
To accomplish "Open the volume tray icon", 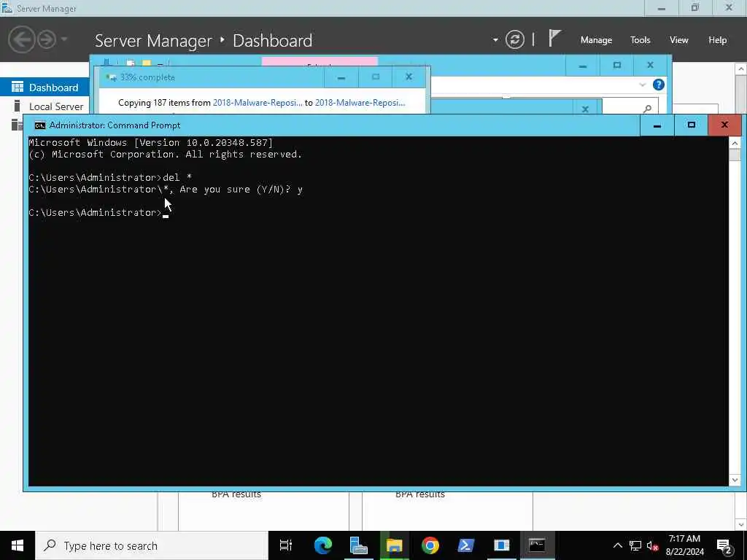I will tap(652, 545).
